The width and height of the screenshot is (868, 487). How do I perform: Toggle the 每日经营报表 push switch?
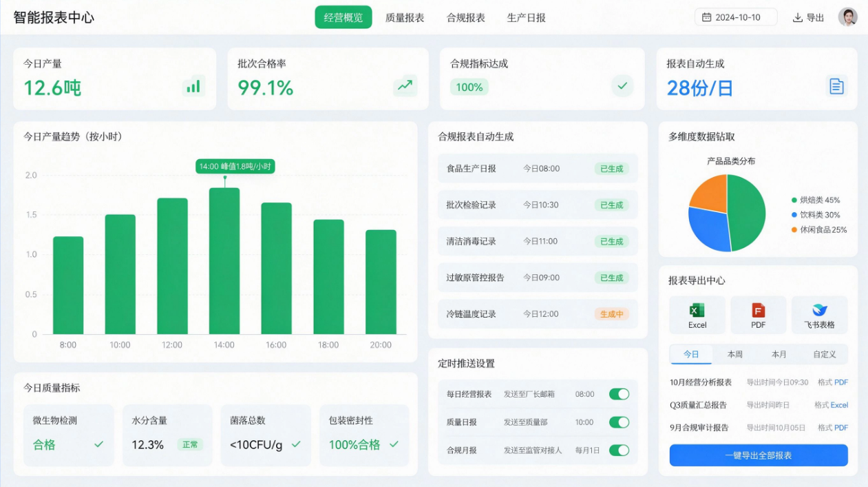(619, 394)
